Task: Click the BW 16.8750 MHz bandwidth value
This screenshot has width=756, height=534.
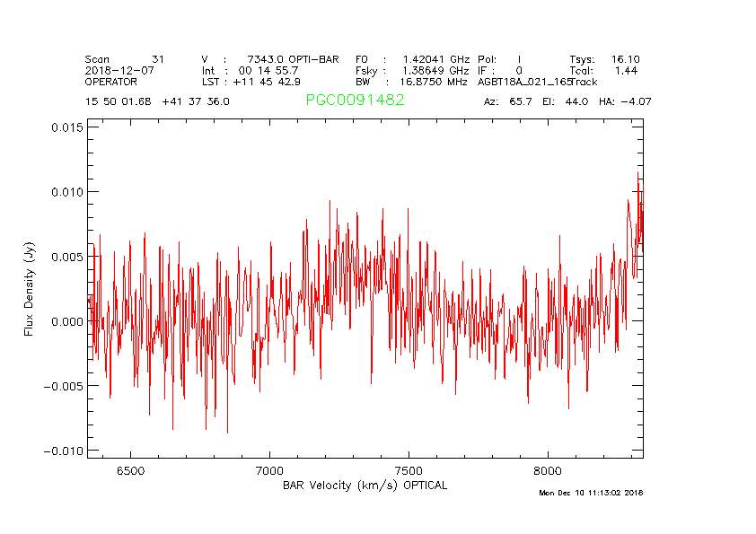Action: click(411, 82)
